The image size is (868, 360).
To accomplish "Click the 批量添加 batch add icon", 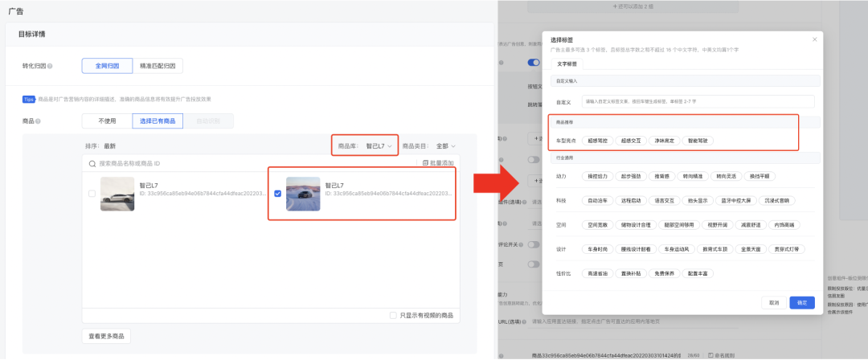I will (425, 163).
